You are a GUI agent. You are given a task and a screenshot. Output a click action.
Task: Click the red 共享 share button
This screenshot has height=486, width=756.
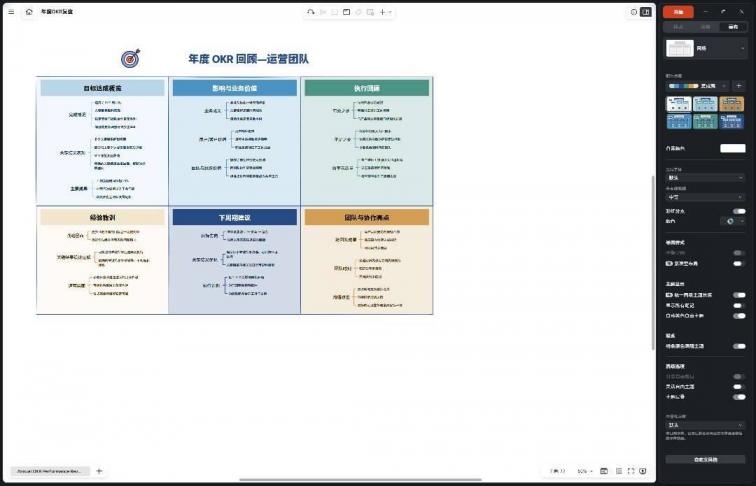tap(678, 12)
